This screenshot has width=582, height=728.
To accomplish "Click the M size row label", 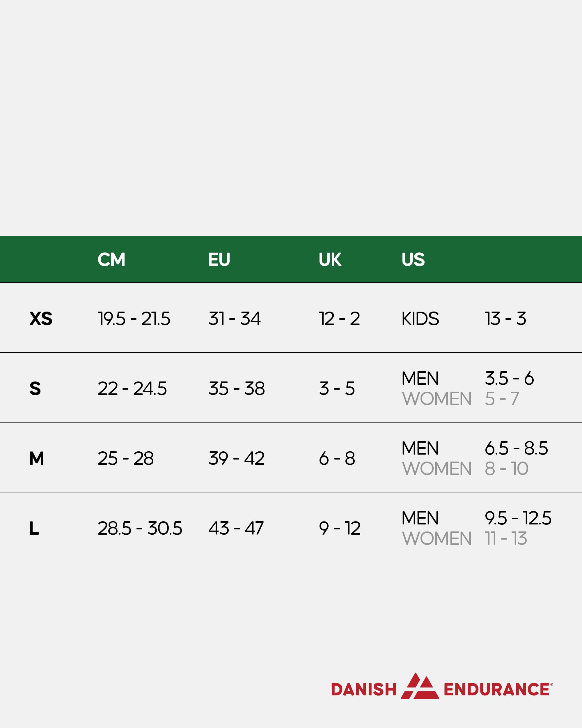I will pos(36,459).
